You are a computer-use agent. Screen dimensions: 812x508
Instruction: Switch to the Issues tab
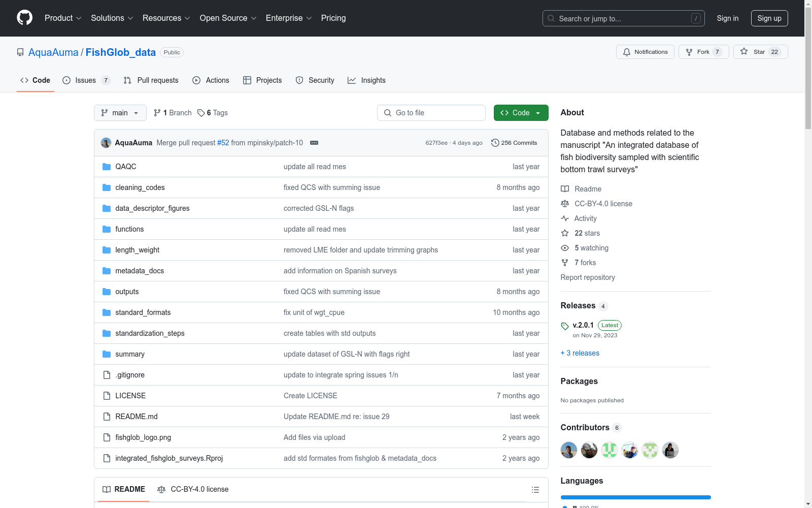pyautogui.click(x=86, y=80)
